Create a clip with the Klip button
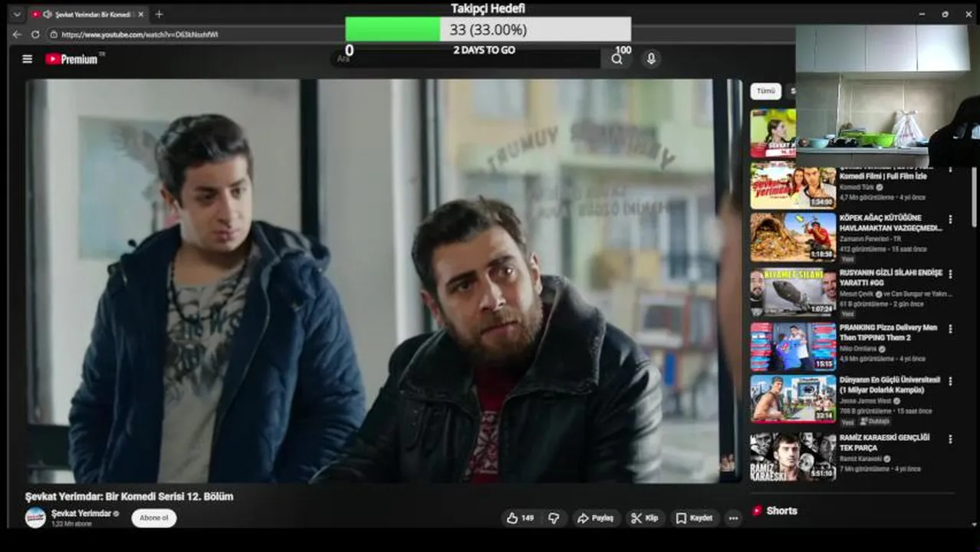Screen dimensions: 980x552 click(645, 518)
